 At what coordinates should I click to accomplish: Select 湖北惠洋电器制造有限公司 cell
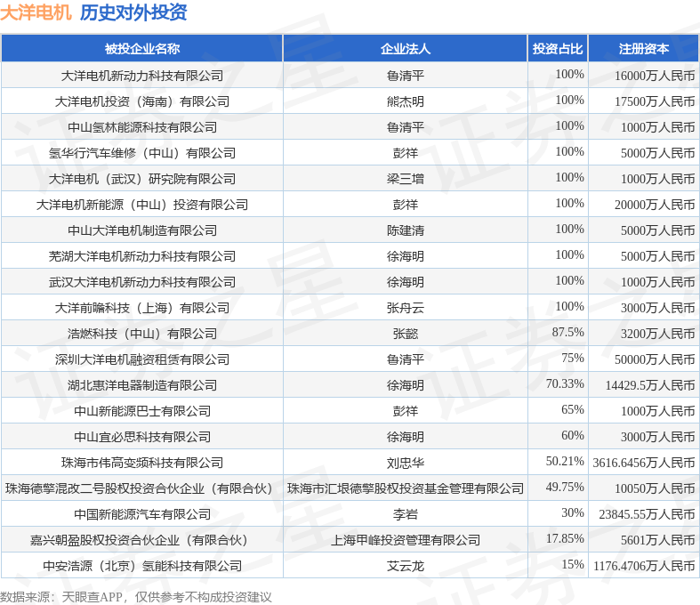pos(142,385)
